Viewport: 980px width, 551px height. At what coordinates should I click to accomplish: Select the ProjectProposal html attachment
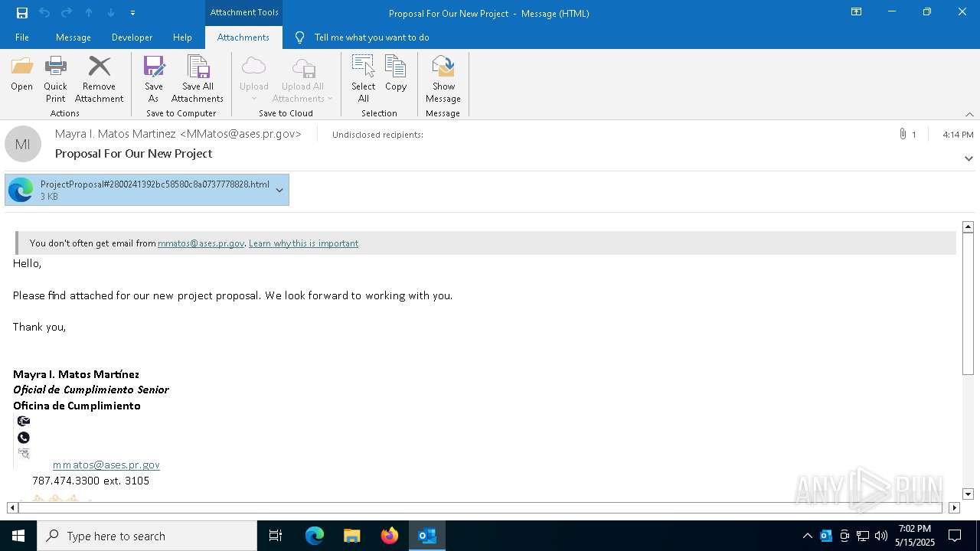[147, 190]
